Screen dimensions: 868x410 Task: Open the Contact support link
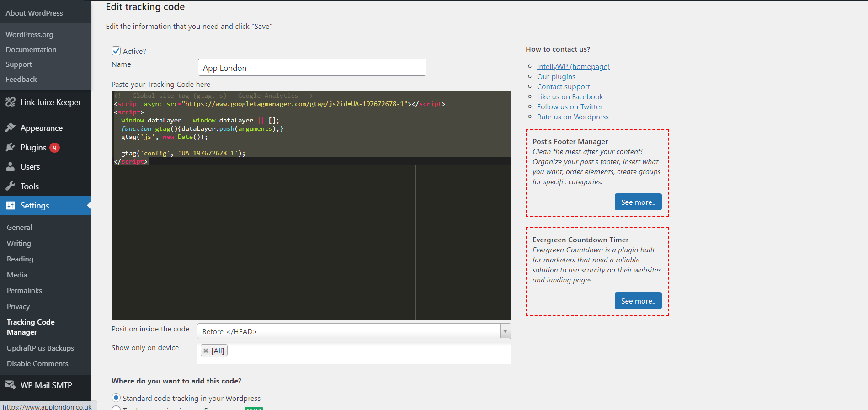(x=563, y=87)
